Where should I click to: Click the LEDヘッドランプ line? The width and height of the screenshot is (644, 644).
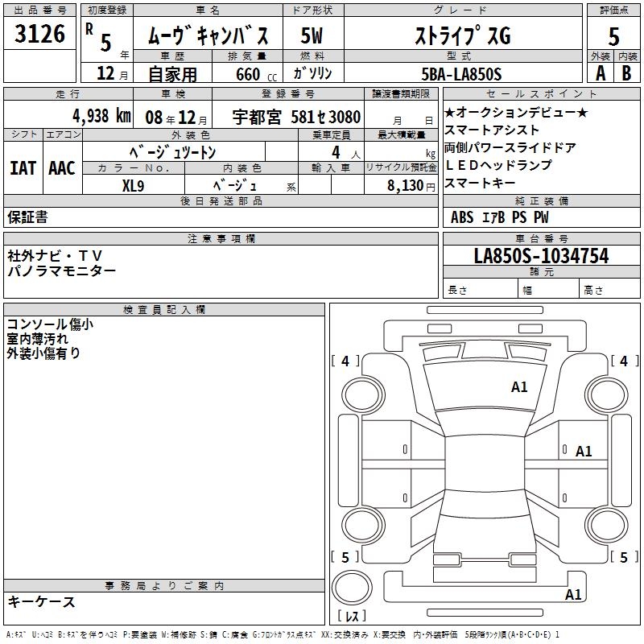pos(498,165)
